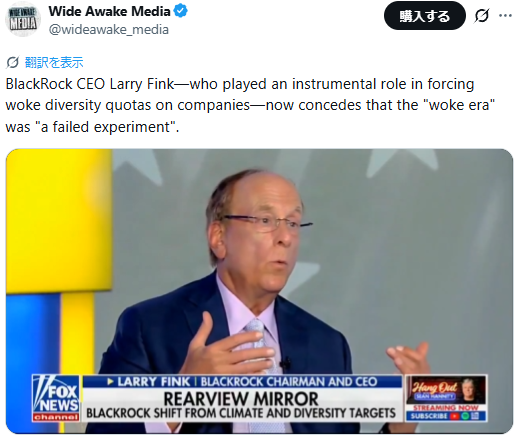Open the three-dot more options menu
Screen dimensions: 519x439
point(505,16)
